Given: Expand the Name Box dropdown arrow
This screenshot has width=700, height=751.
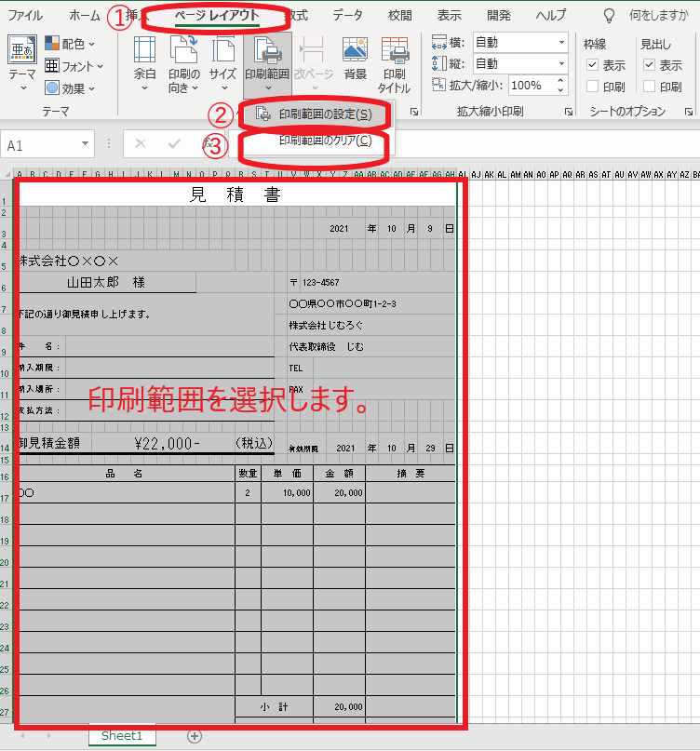Looking at the screenshot, I should click(85, 143).
